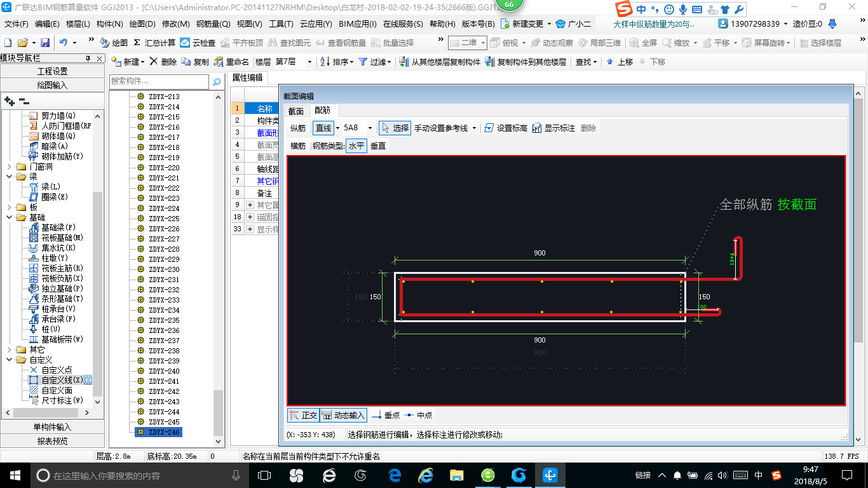Click 显示标注 in the section editor

553,128
